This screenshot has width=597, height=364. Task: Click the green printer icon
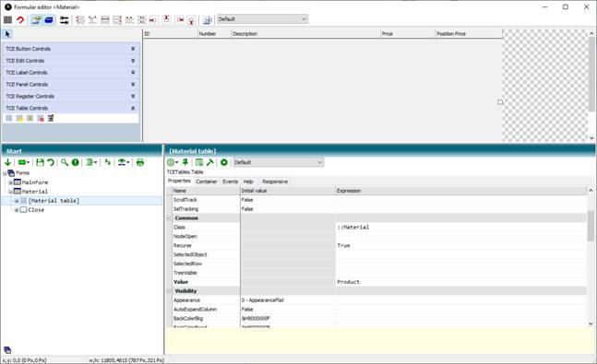coord(140,162)
